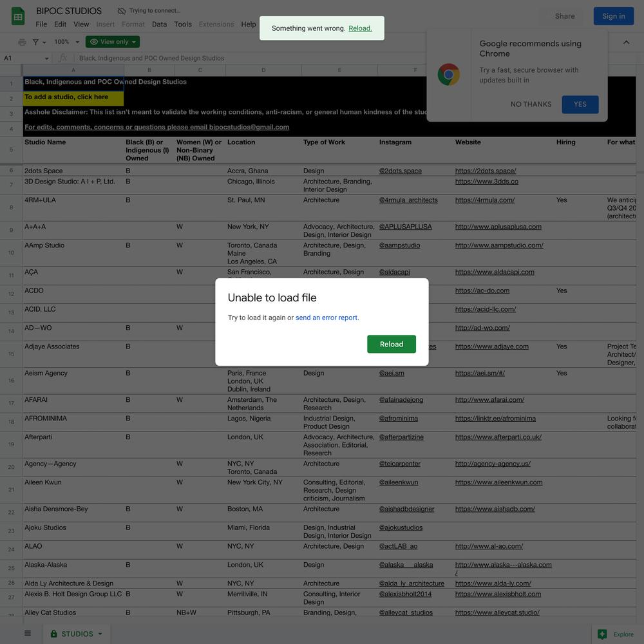The width and height of the screenshot is (644, 644).
Task: Click the 'NB+W' cell for Alley Cat Studios
Action: tap(200, 612)
